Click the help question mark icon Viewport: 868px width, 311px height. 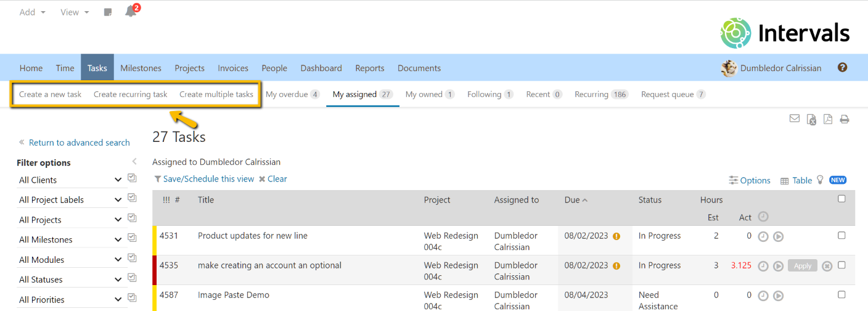(x=842, y=68)
